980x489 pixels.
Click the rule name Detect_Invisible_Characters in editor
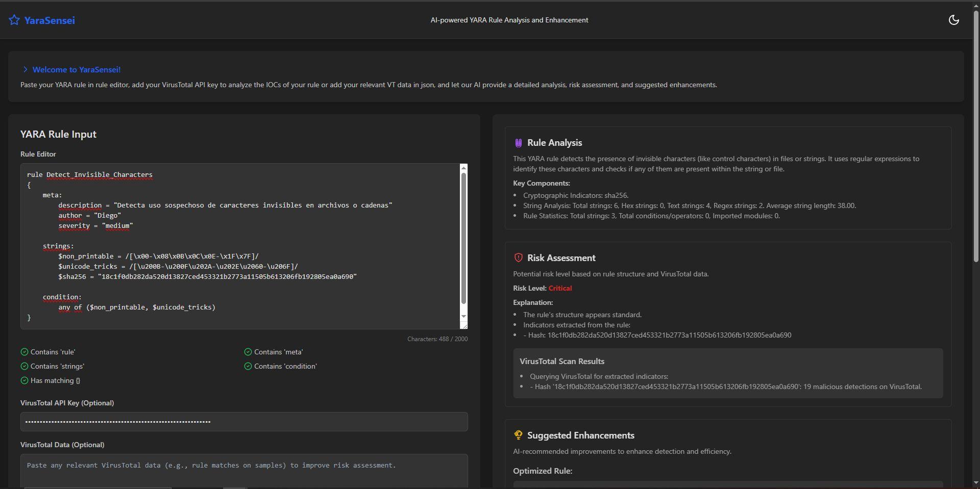click(100, 174)
